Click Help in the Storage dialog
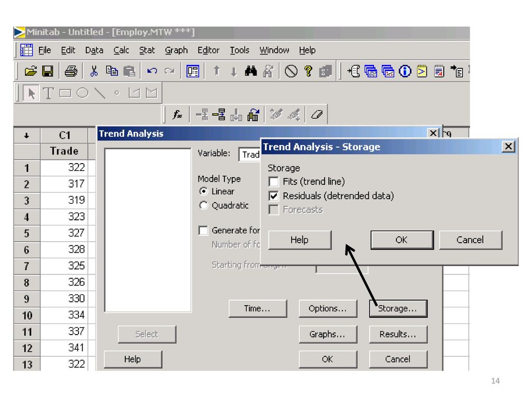This screenshot has height=399, width=532. 300,240
